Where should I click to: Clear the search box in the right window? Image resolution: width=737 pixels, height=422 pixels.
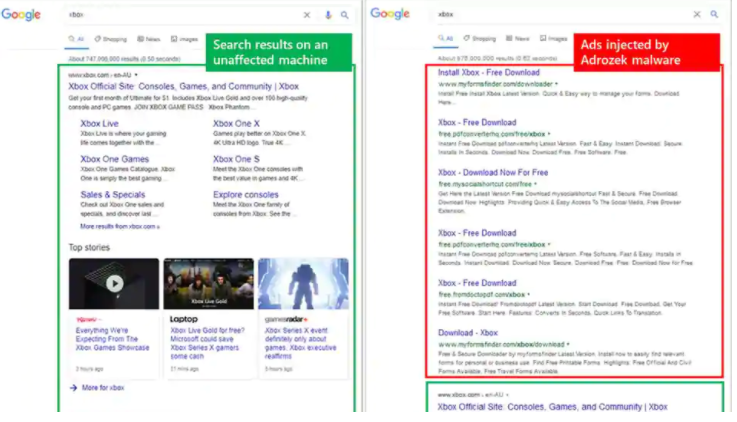(x=697, y=14)
